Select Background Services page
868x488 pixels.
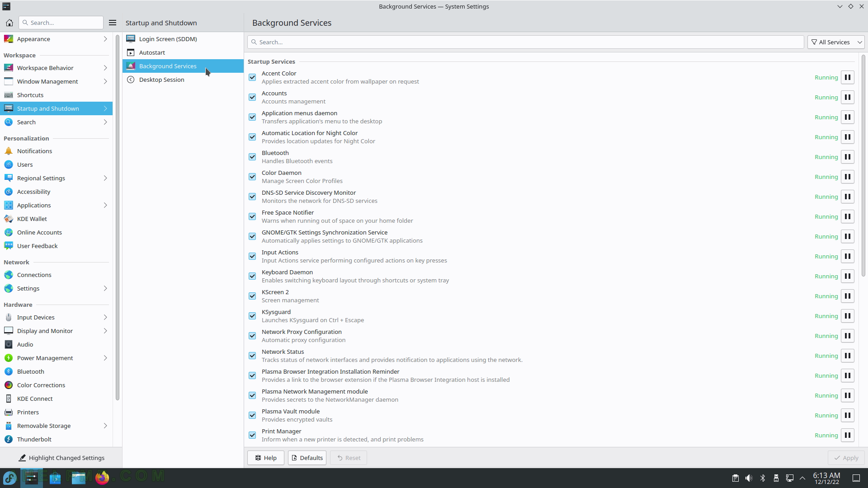[183, 66]
